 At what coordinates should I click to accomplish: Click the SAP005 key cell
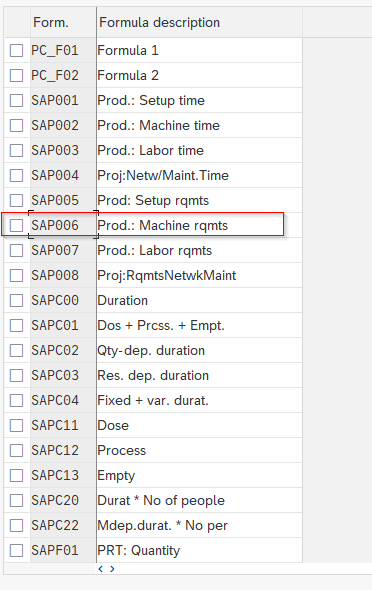click(63, 200)
